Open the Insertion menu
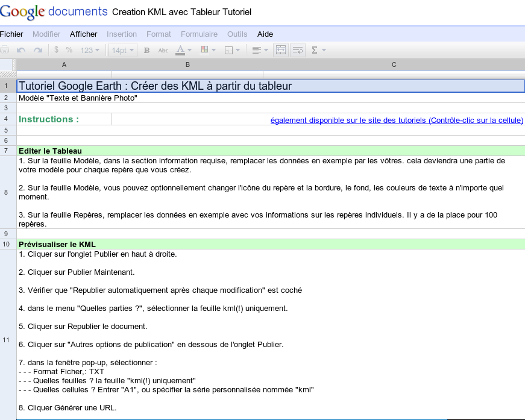 (x=122, y=34)
